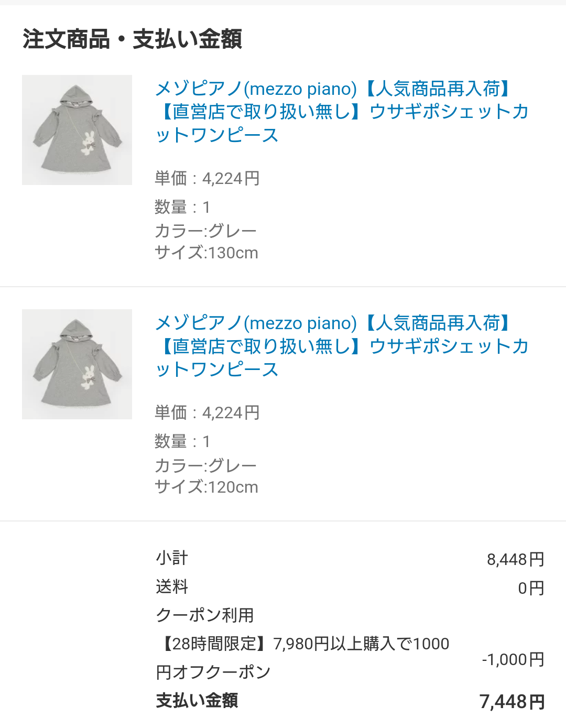
Task: Click the -1,000円 coupon discount amount
Action: pos(513,659)
